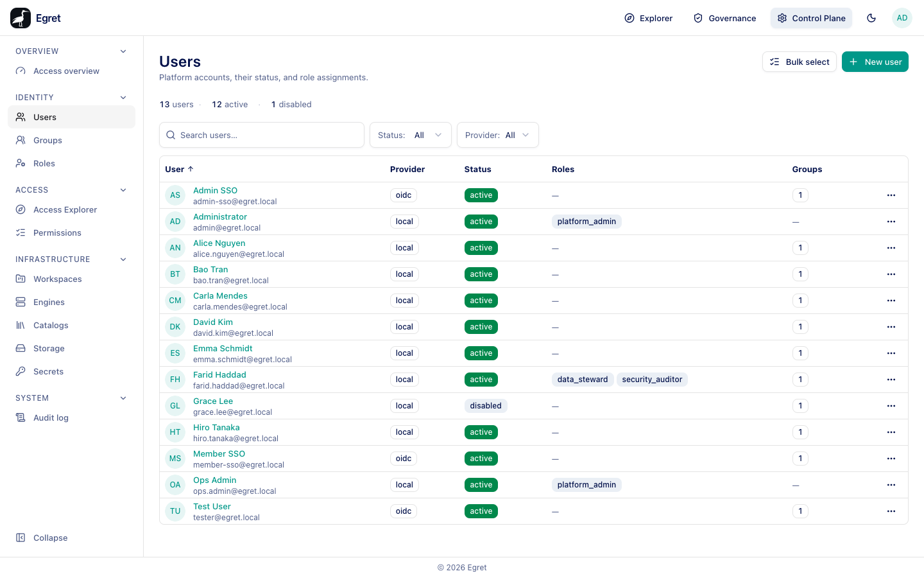The image size is (924, 578).
Task: Click the GL avatar for Grace Lee
Action: point(175,406)
